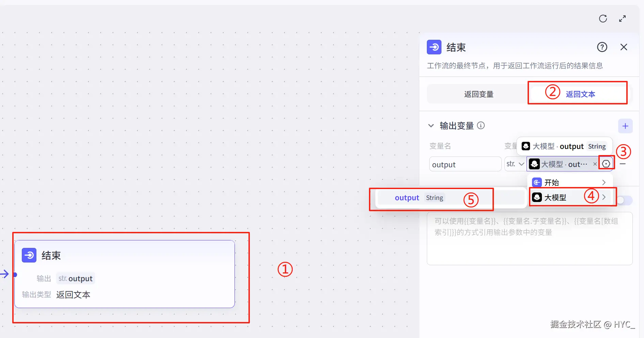Click the output variable name field

[x=465, y=164]
